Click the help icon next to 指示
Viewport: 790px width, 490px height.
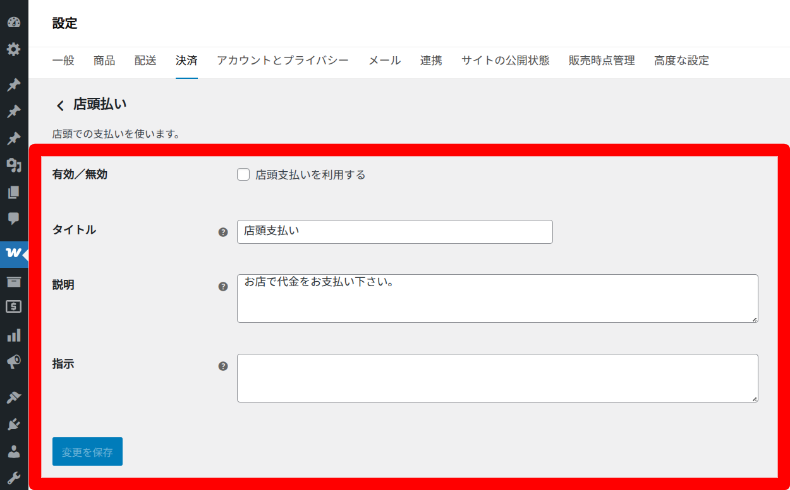223,366
